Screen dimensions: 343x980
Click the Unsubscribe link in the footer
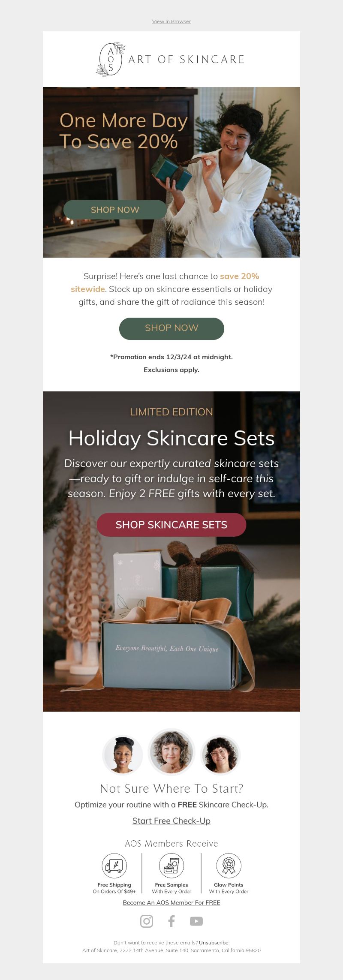click(214, 943)
